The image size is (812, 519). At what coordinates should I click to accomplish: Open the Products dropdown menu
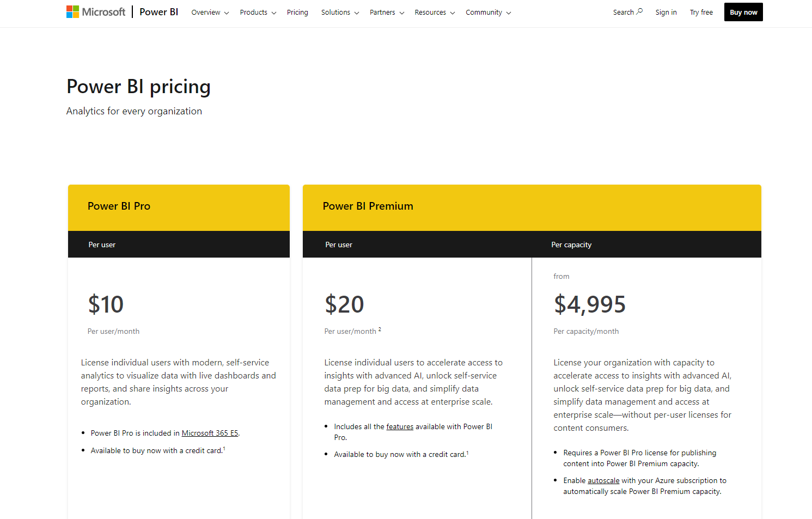pos(258,13)
